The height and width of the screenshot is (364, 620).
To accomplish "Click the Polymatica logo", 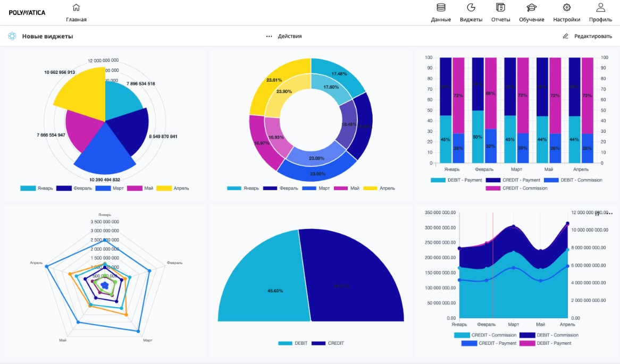I will [x=27, y=13].
